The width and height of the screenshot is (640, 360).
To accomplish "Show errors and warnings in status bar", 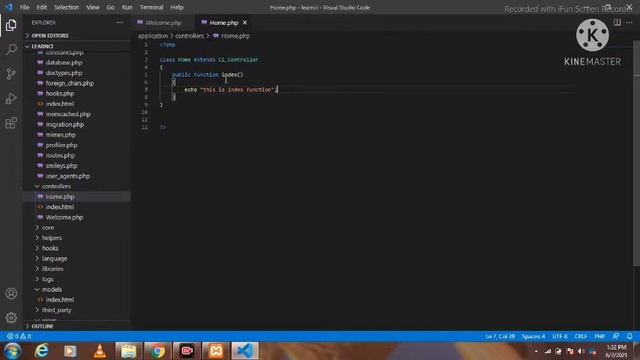I will [x=19, y=336].
